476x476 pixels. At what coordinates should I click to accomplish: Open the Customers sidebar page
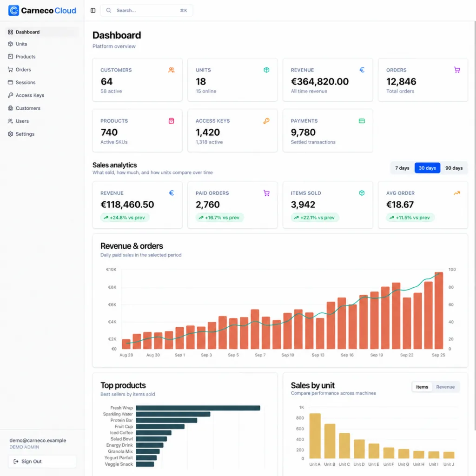[x=42, y=108]
